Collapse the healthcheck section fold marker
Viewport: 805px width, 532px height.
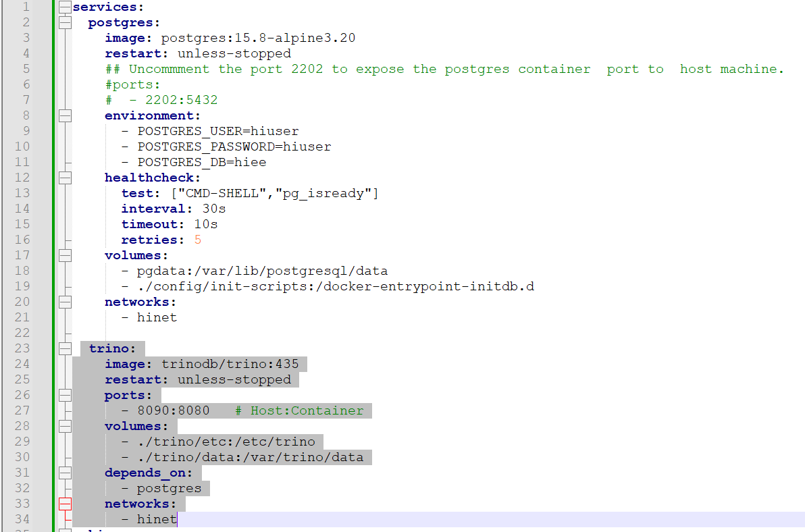pyautogui.click(x=65, y=177)
